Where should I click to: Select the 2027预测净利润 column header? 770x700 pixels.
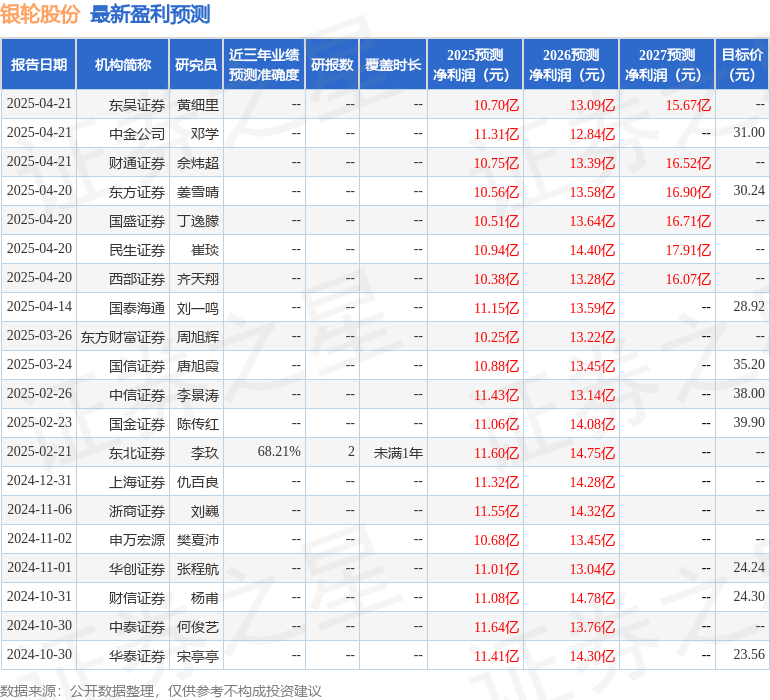coord(667,64)
